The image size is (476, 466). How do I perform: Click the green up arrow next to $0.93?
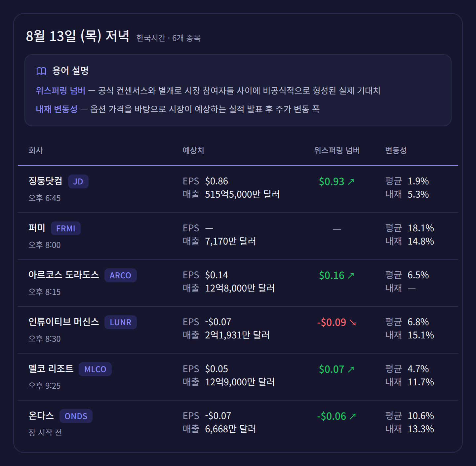click(x=351, y=181)
